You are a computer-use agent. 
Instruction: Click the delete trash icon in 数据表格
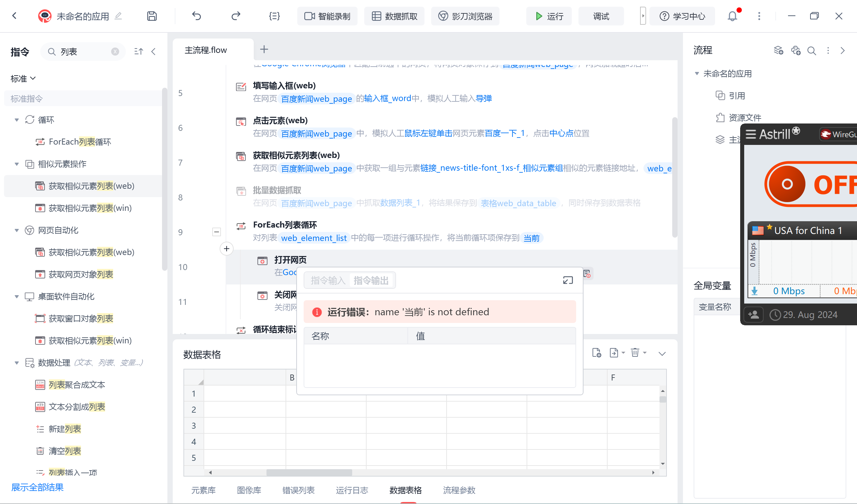(x=635, y=353)
